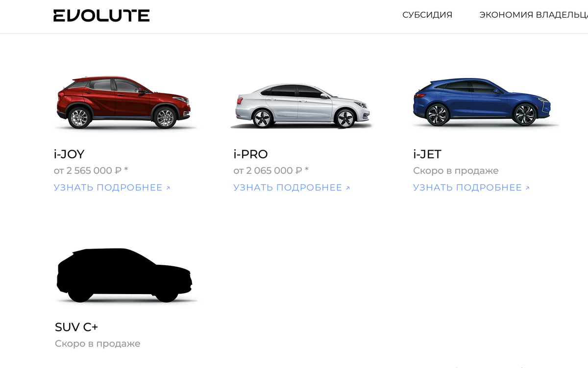588x368 pixels.
Task: Open УЗНАТЬ ПОДРОБНЕЕ link for i-JET
Action: coord(471,187)
